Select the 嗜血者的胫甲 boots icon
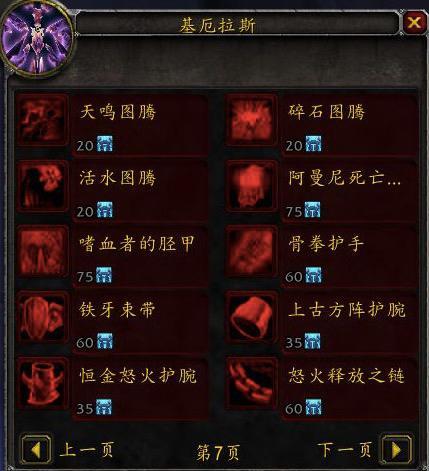This screenshot has width=429, height=471. [42, 251]
